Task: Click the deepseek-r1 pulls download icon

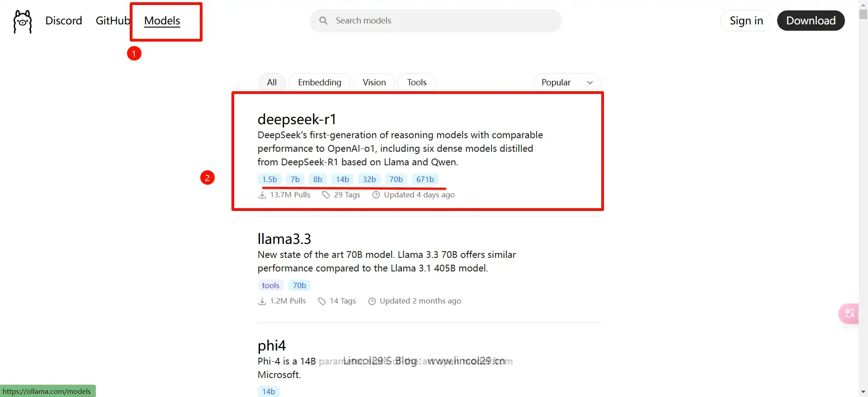Action: (262, 195)
